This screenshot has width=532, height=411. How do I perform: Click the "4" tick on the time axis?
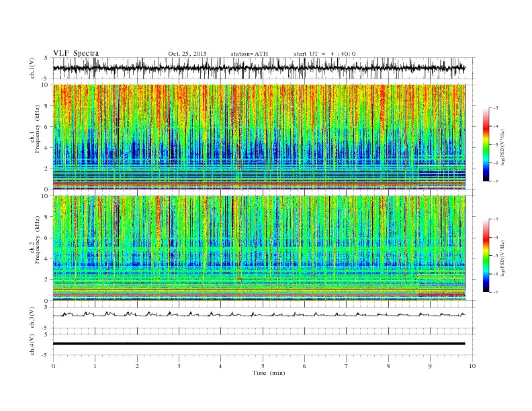(x=220, y=366)
